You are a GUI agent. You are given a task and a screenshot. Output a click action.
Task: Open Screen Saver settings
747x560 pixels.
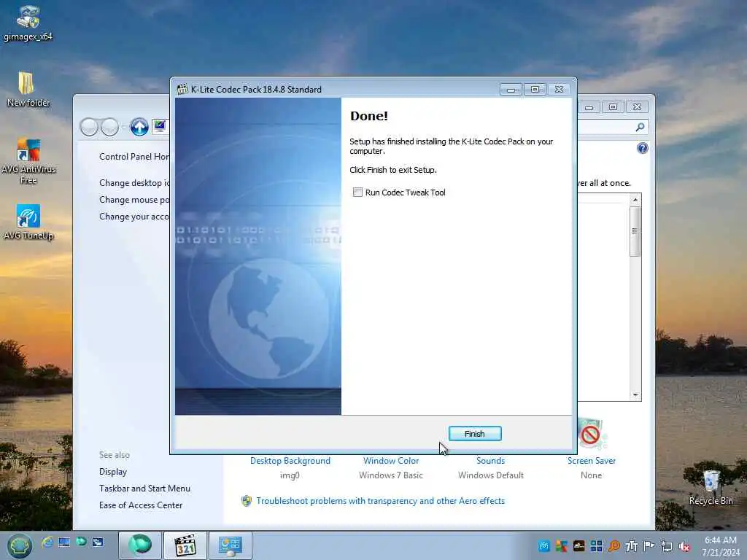(x=591, y=461)
